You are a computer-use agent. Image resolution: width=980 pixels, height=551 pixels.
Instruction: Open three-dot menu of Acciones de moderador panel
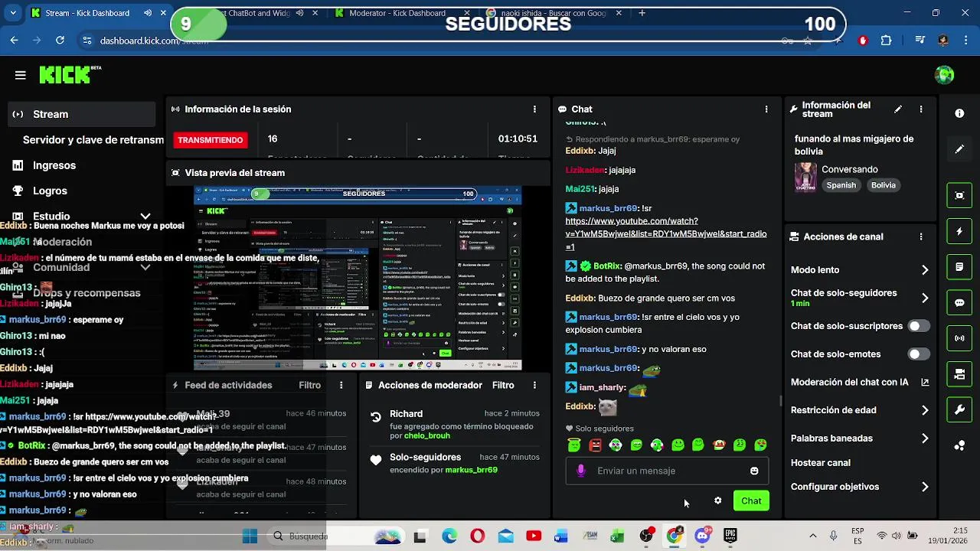534,386
